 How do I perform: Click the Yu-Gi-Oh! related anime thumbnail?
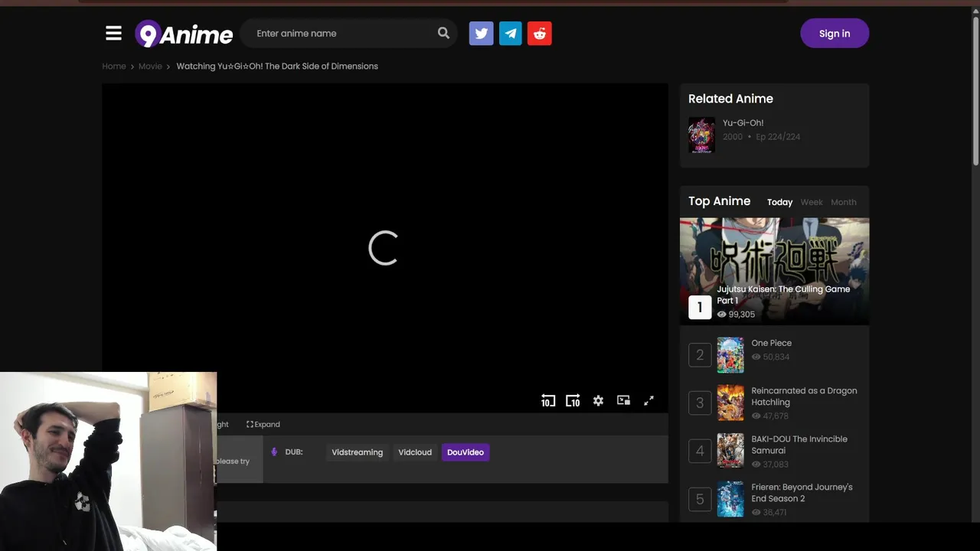(x=701, y=135)
